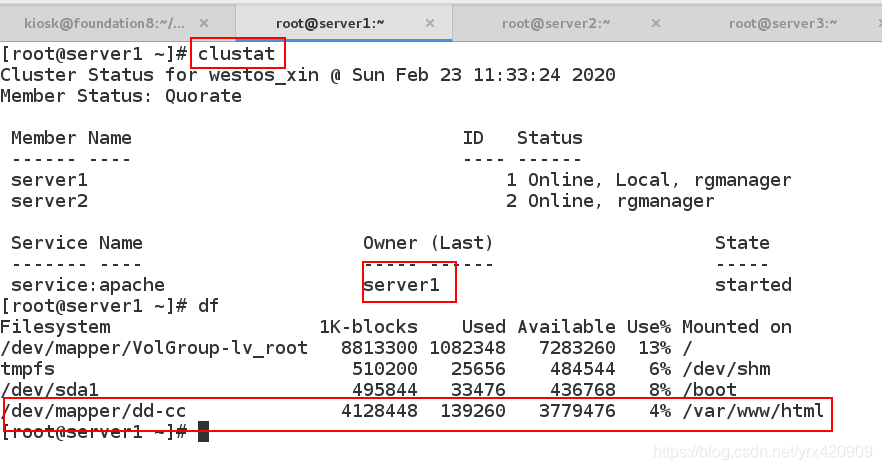Click the '1K-blocks' header
This screenshot has height=470, width=882.
(x=368, y=327)
